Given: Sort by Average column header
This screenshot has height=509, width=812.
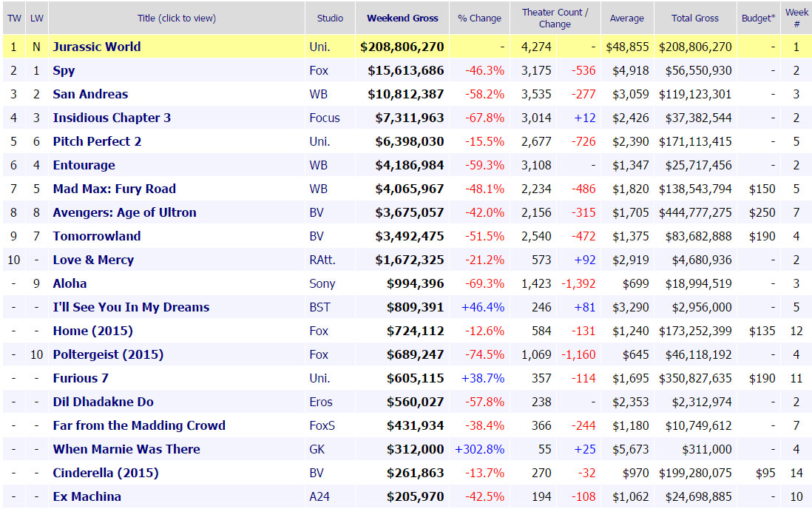Looking at the screenshot, I should point(626,18).
